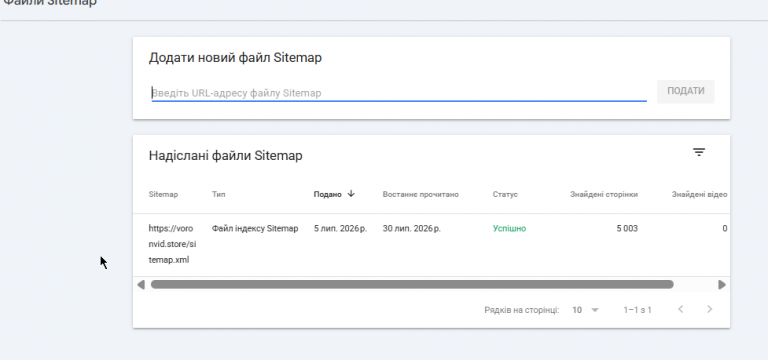
Task: Sort by the Подано column header
Action: 327,194
